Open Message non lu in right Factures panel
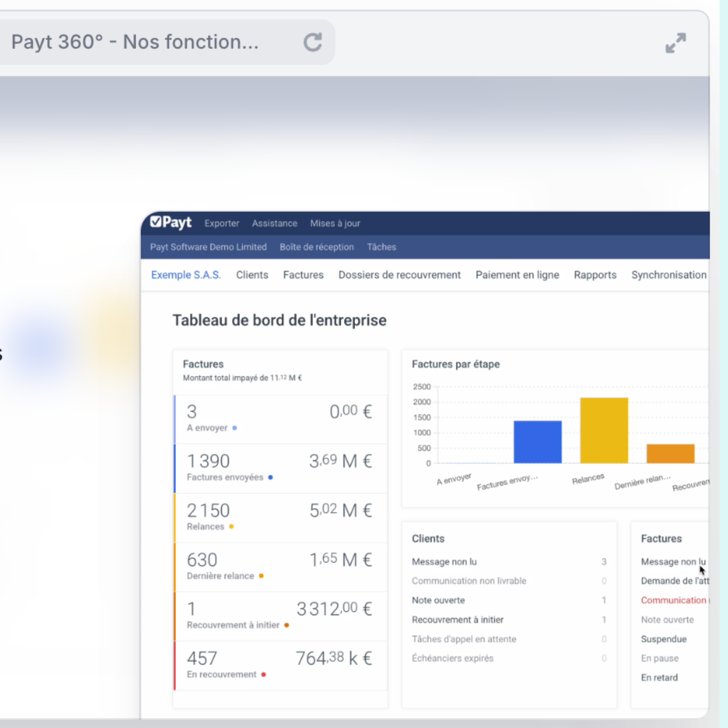 [673, 561]
